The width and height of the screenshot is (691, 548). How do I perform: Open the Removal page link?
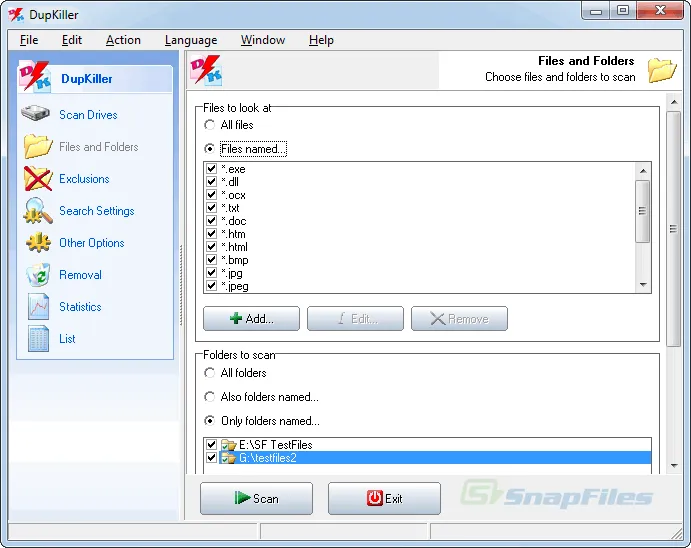click(80, 275)
